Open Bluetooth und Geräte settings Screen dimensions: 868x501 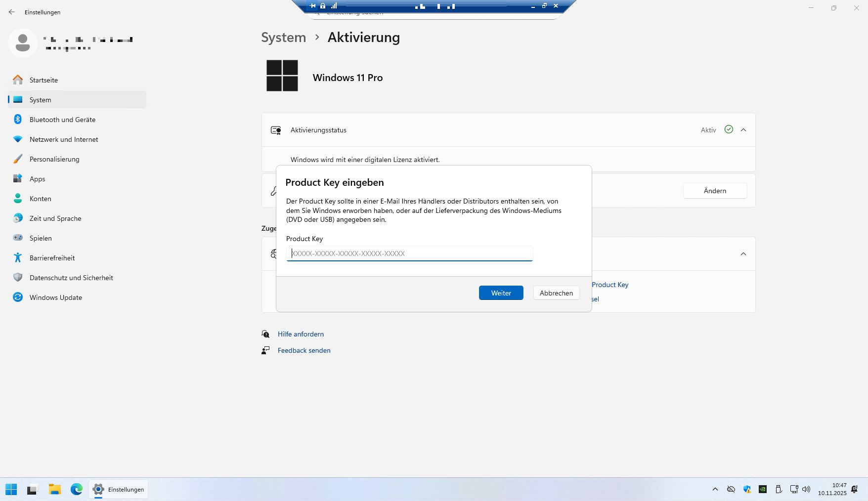coord(62,120)
